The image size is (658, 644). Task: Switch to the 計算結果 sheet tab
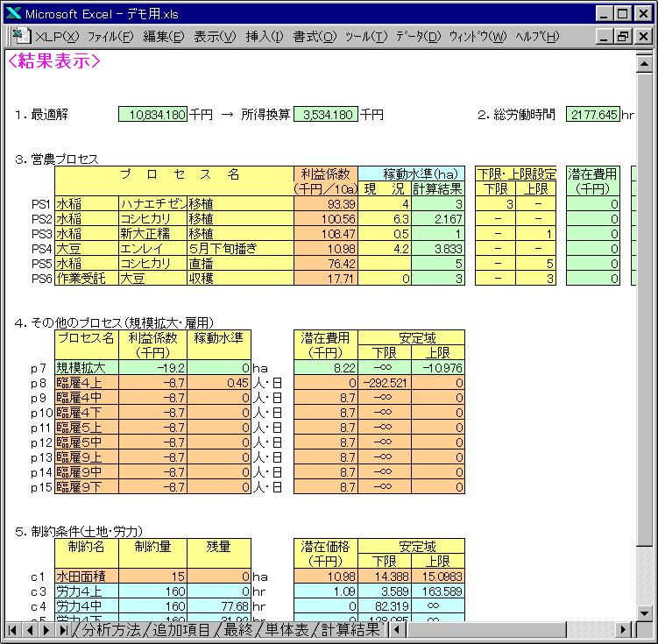tap(350, 629)
